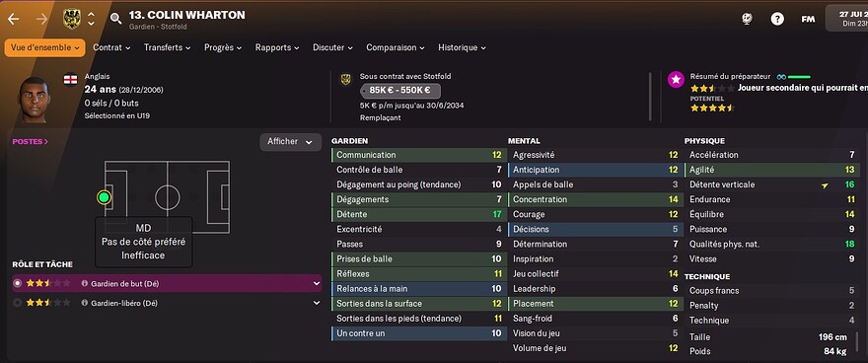Click the POSTES link

click(x=30, y=142)
